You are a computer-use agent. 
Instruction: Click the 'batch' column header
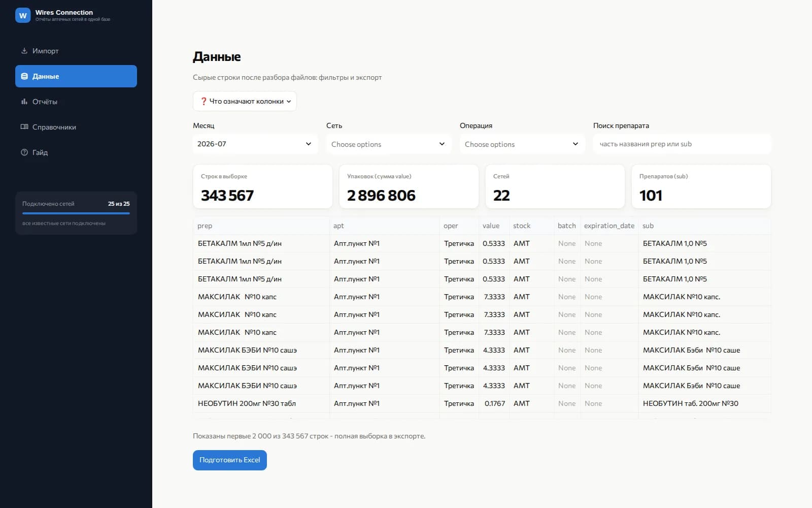tap(567, 226)
